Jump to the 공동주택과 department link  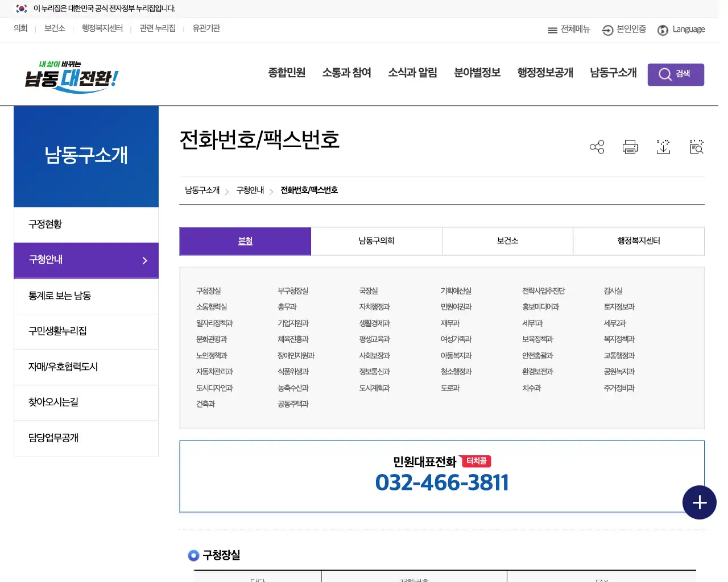[293, 404]
